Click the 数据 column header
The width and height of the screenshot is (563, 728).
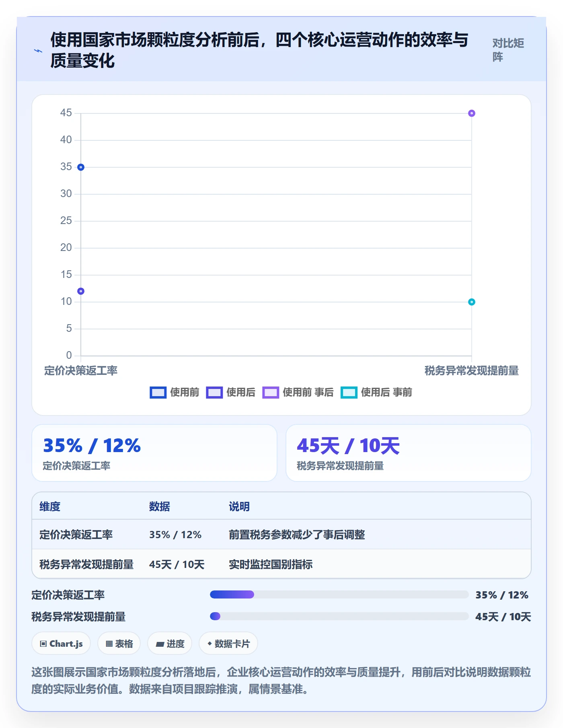tap(160, 506)
